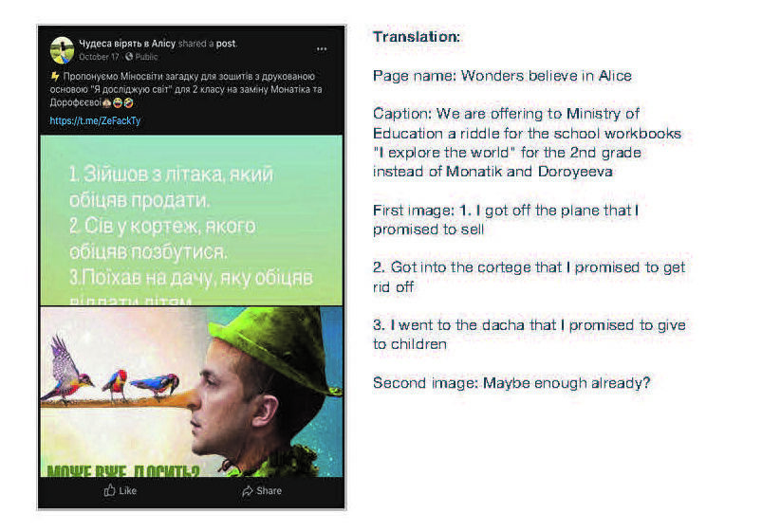
Task: Click the lightning bolt emoji in caption
Action: (x=55, y=76)
